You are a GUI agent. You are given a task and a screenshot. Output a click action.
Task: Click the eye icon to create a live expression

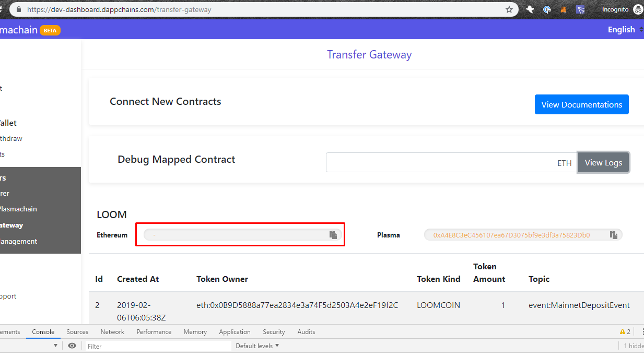(x=72, y=346)
